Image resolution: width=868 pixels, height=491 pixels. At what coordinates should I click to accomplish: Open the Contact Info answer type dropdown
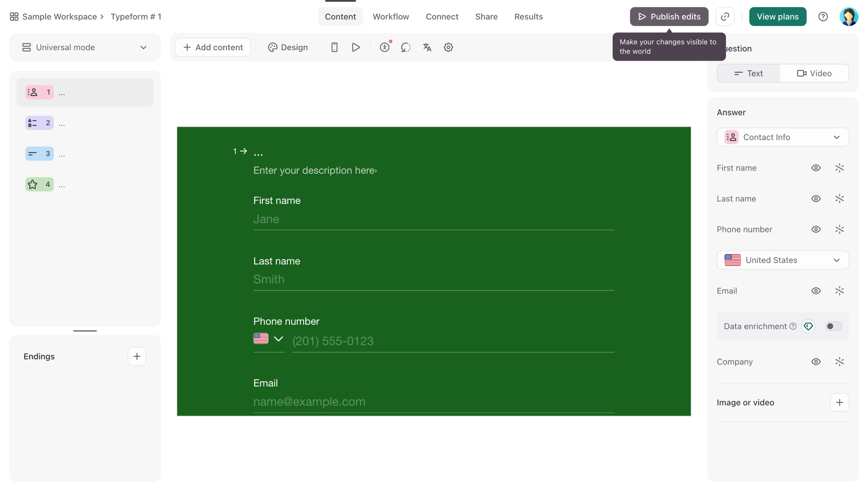tap(782, 137)
